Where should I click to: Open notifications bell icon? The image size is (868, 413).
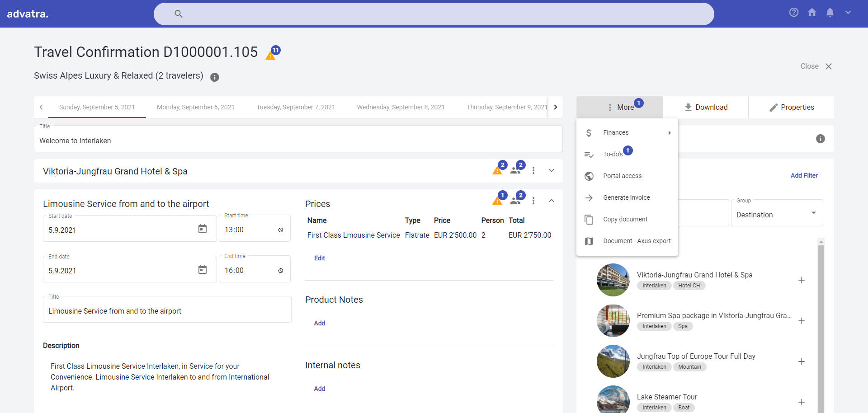pos(830,13)
